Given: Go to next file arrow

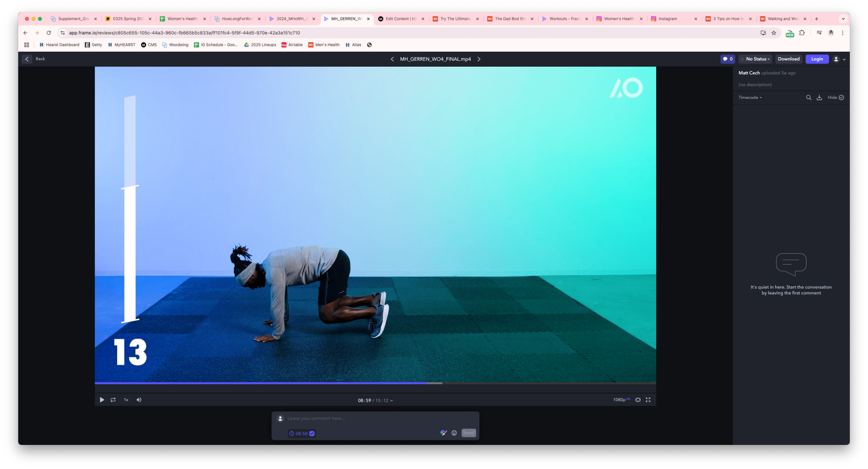Looking at the screenshot, I should (479, 59).
